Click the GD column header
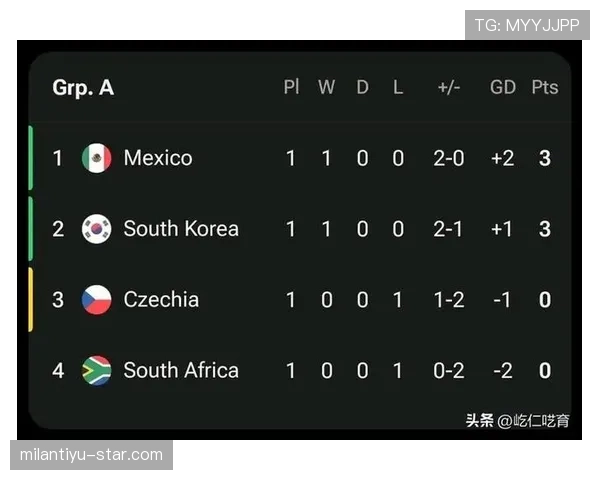This screenshot has width=600, height=480. (503, 87)
